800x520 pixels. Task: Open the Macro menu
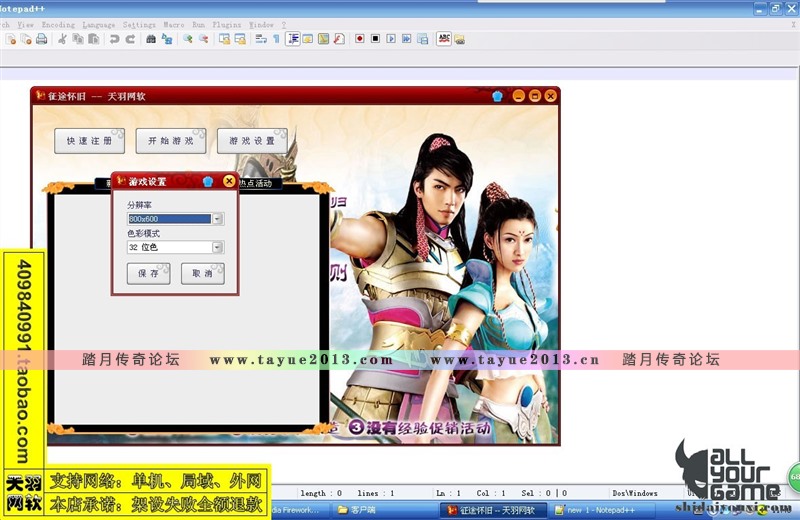pos(174,23)
